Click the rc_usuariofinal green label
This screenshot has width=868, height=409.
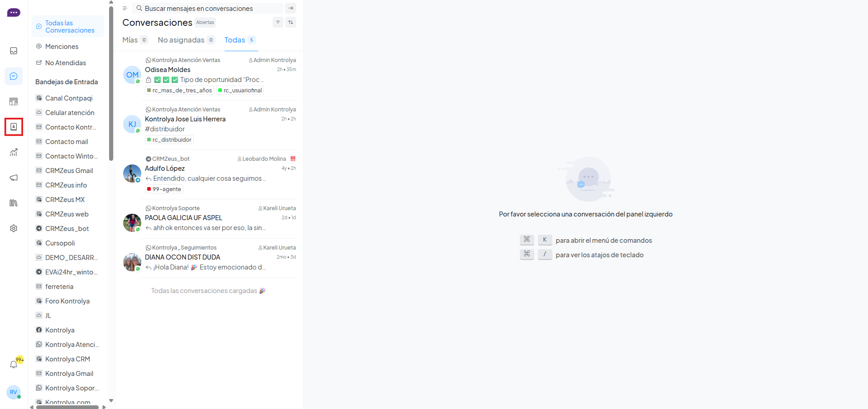[x=240, y=90]
